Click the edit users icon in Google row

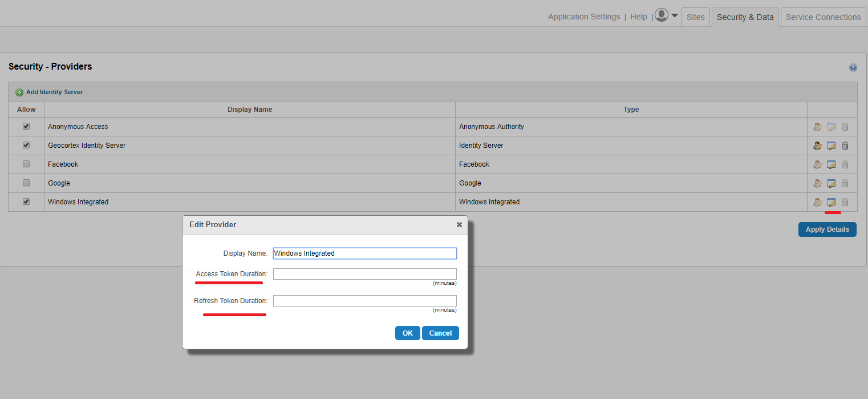(817, 183)
